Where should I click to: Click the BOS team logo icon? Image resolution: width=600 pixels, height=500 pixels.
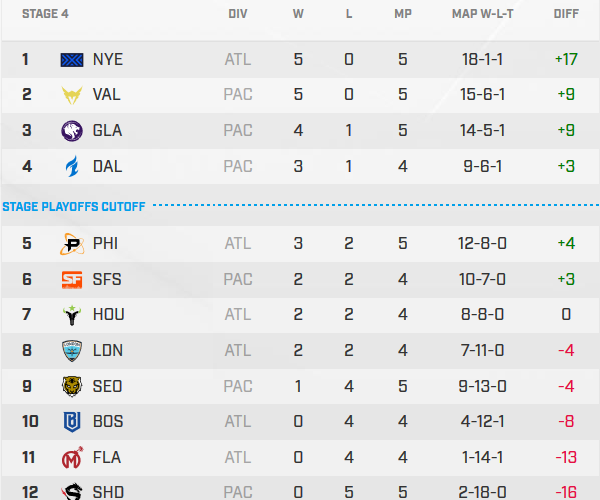[x=73, y=421]
